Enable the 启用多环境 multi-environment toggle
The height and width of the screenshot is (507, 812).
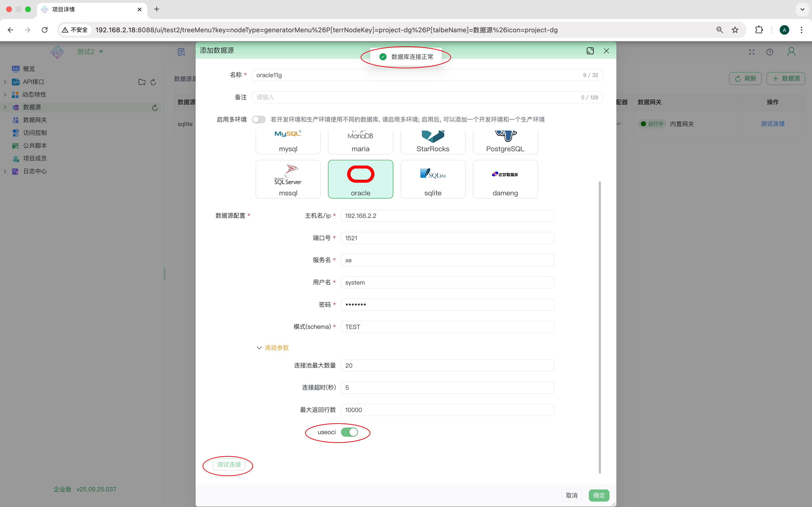coord(259,119)
